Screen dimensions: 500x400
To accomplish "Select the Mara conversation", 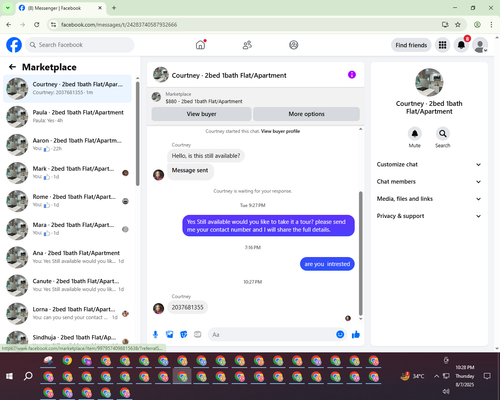I will (67, 229).
